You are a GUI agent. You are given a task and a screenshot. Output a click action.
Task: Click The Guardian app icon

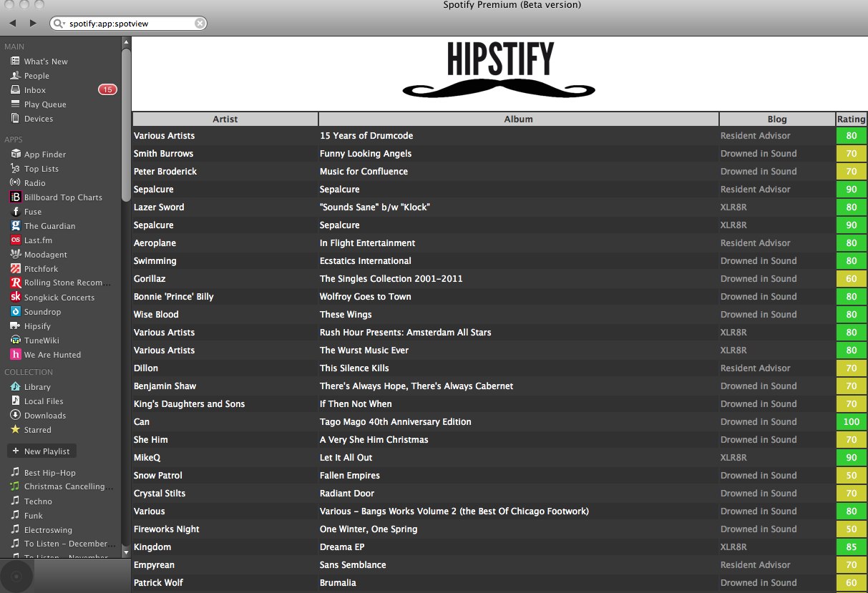point(16,226)
